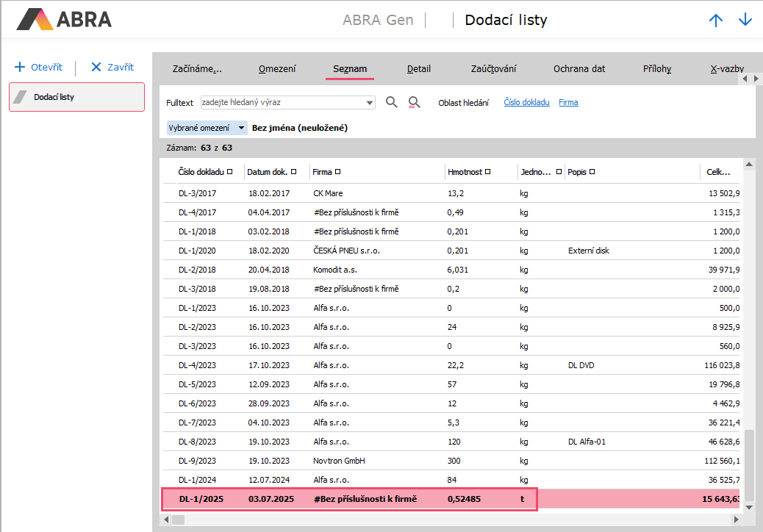Click the horizontal scrollbar thumb
The width and height of the screenshot is (763, 532).
point(178,520)
